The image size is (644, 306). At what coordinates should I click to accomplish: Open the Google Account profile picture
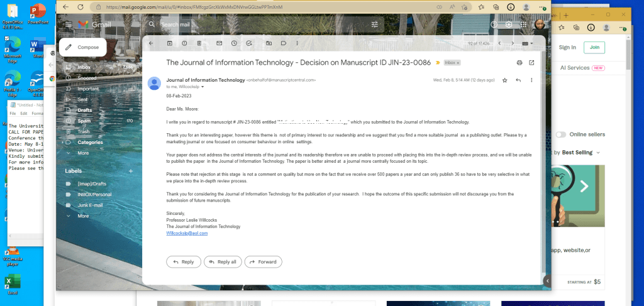point(539,25)
